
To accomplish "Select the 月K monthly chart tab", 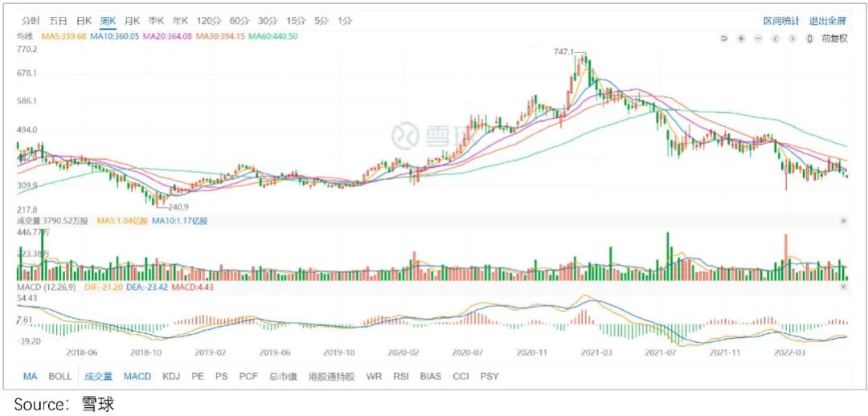I will click(x=132, y=20).
